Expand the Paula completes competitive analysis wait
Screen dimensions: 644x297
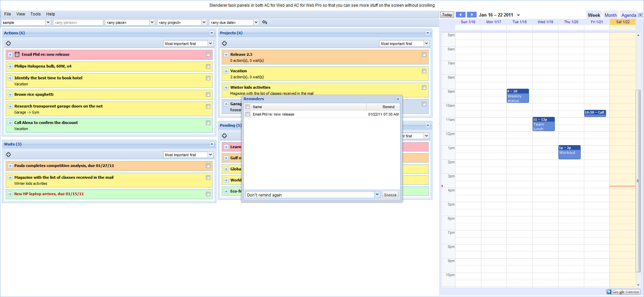click(10, 166)
